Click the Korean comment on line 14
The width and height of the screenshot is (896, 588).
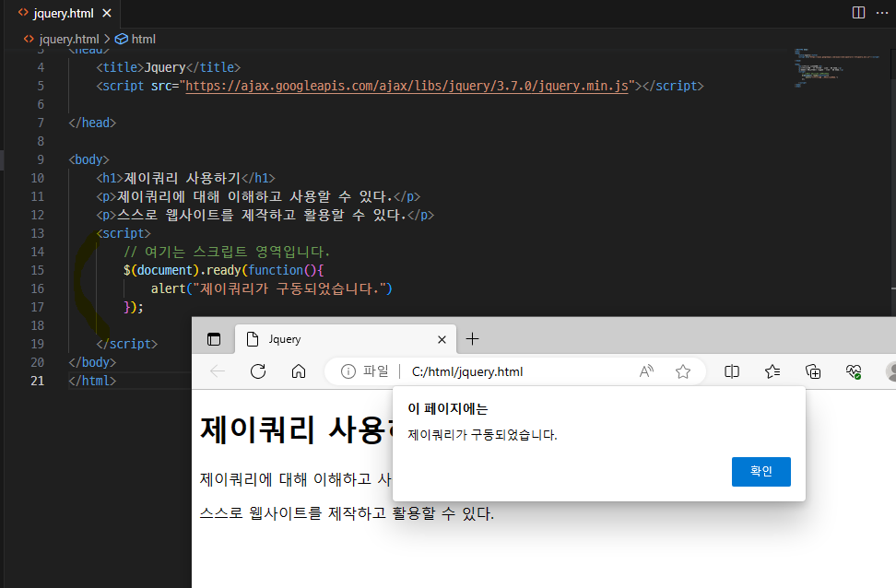coord(227,252)
